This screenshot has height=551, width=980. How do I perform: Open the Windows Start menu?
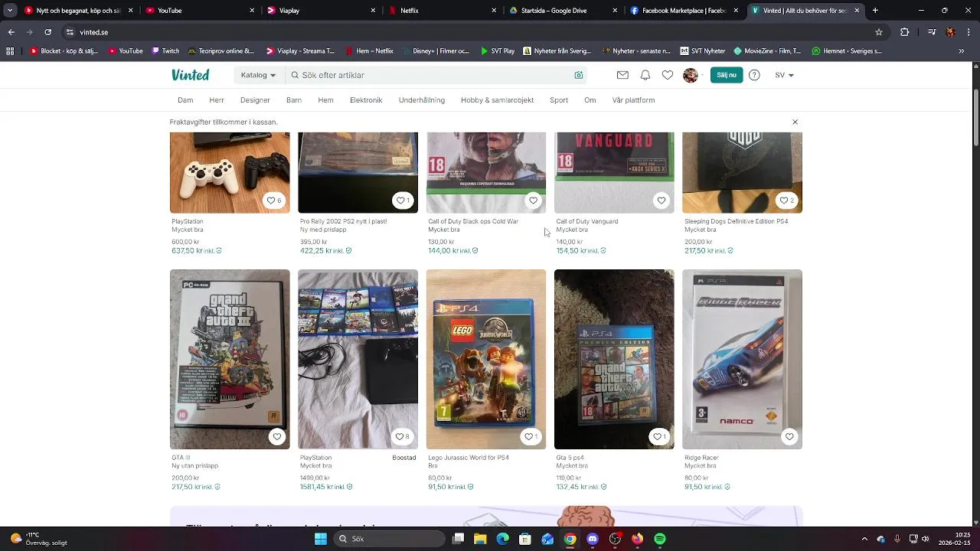point(321,539)
